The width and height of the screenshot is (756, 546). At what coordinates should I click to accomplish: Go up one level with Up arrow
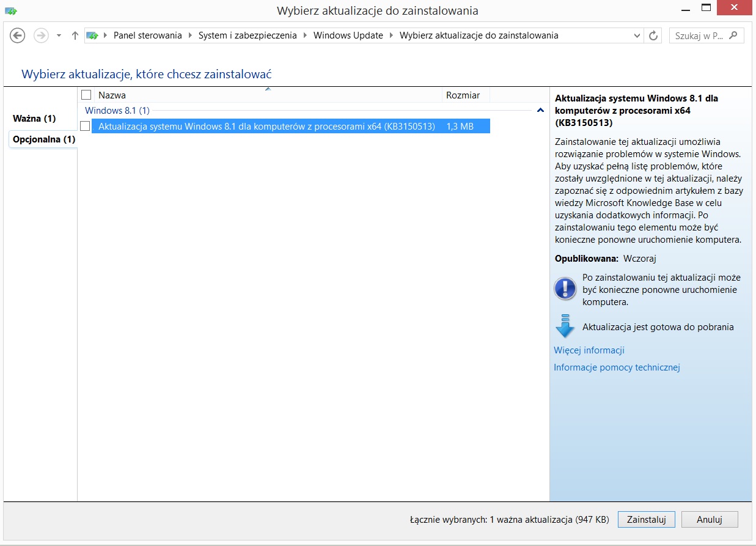click(75, 35)
